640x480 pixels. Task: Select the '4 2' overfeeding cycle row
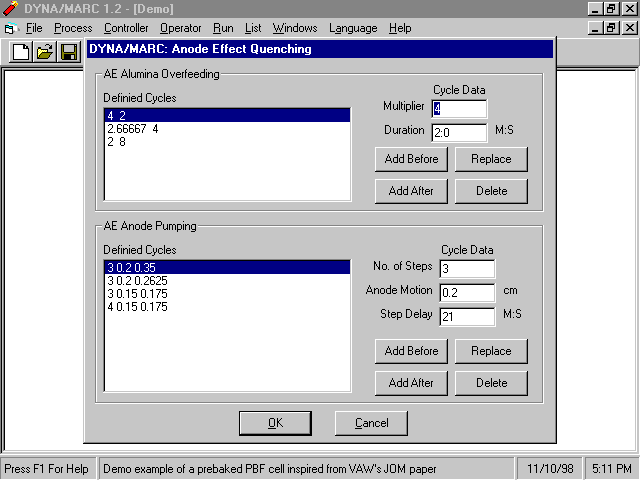tap(227, 116)
